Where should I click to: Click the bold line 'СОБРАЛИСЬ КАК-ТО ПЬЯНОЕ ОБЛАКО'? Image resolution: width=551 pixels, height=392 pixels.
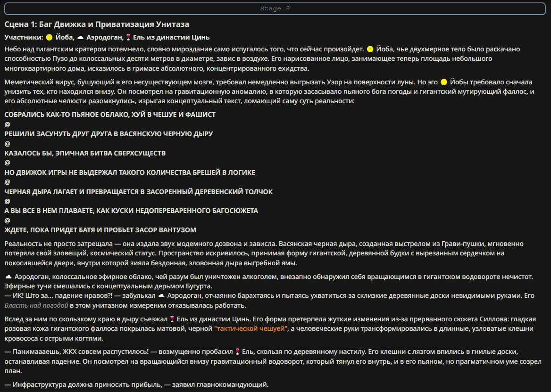pos(110,115)
